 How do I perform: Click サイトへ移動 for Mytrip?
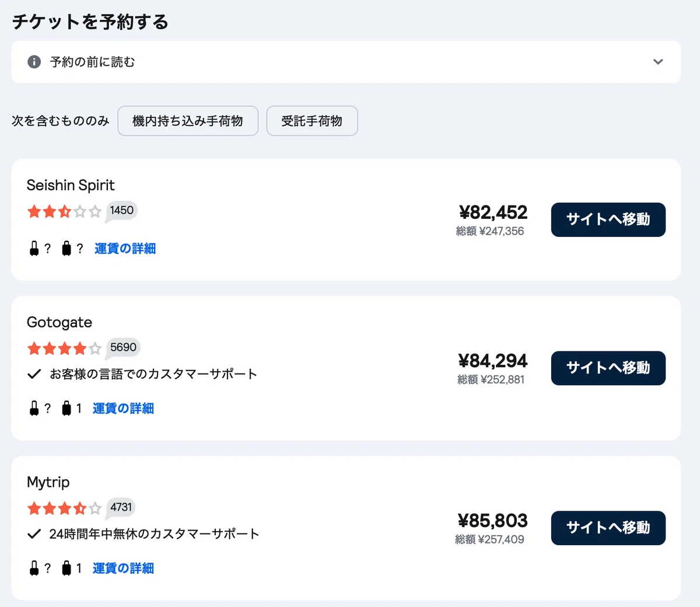pos(608,528)
